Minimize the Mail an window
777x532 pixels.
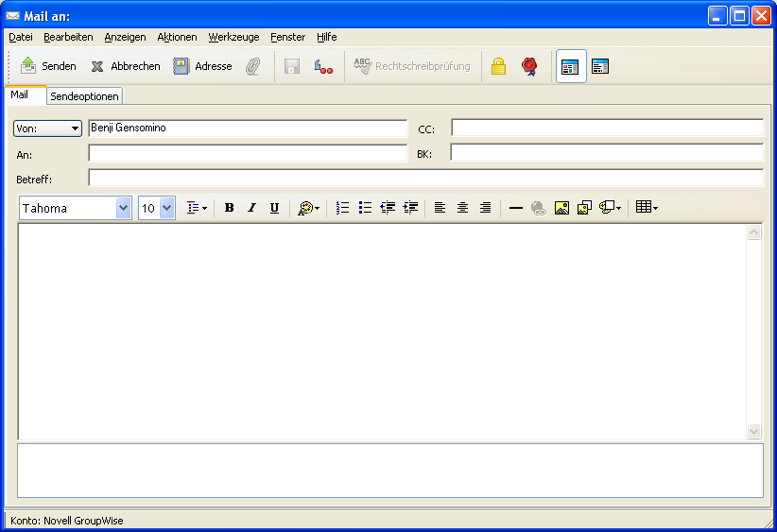(x=717, y=16)
